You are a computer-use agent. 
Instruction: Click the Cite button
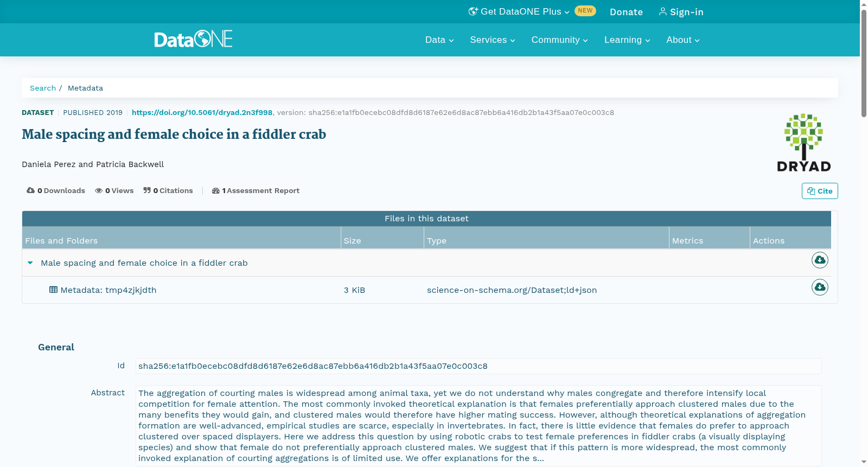click(x=820, y=191)
